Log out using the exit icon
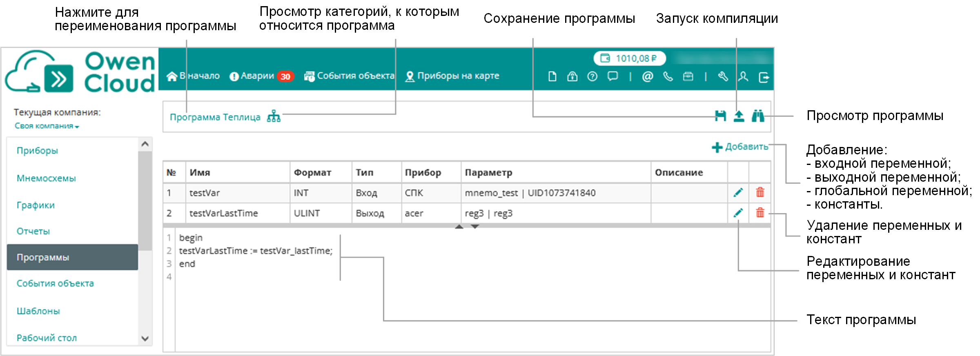The height and width of the screenshot is (356, 980). click(x=764, y=77)
